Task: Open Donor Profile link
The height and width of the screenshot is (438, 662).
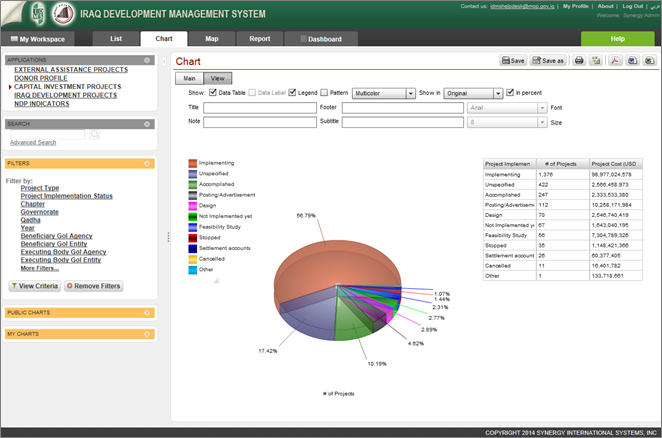Action: point(41,78)
